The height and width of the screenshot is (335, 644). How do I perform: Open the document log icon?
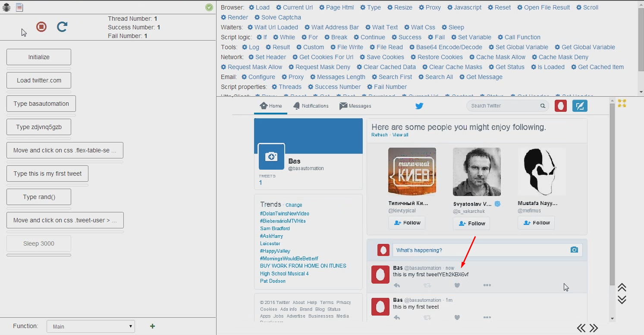point(19,7)
